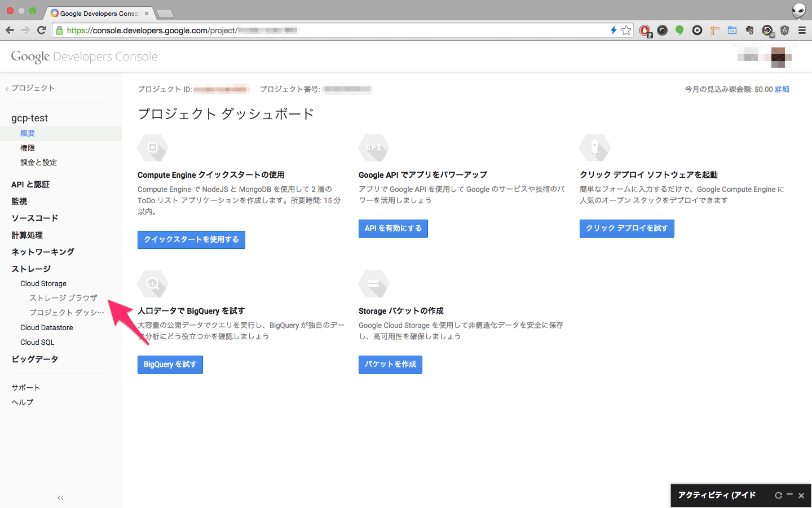Image resolution: width=812 pixels, height=508 pixels.
Task: Open 権限 in the sidebar
Action: [28, 148]
